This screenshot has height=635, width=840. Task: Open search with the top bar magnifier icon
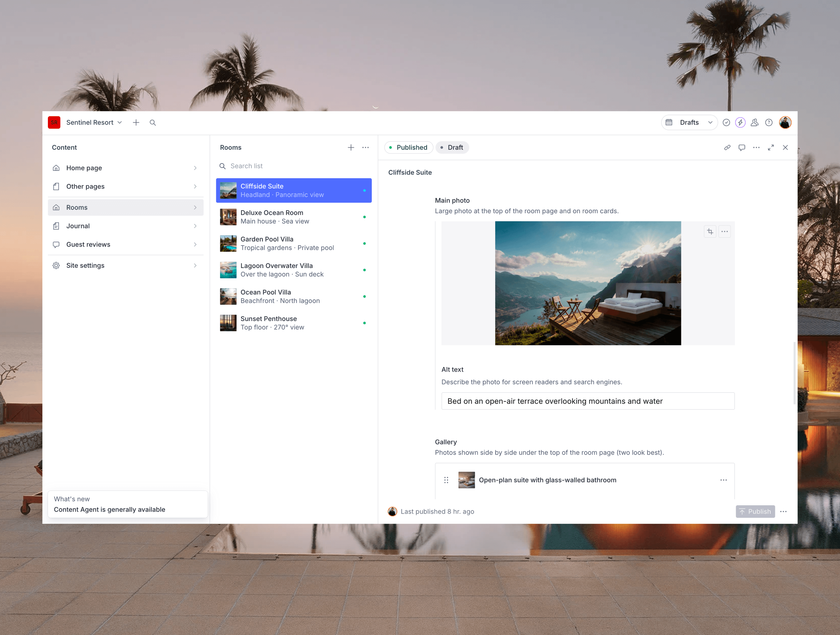point(153,122)
